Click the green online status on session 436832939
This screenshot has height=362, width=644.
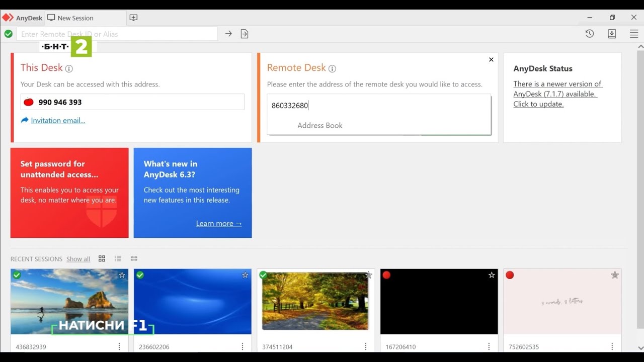click(17, 275)
